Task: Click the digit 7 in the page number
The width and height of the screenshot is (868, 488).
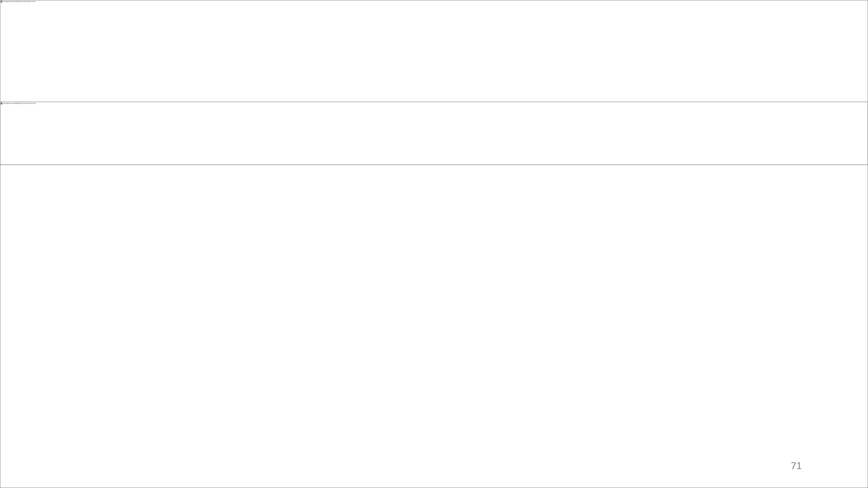Action: pos(793,466)
